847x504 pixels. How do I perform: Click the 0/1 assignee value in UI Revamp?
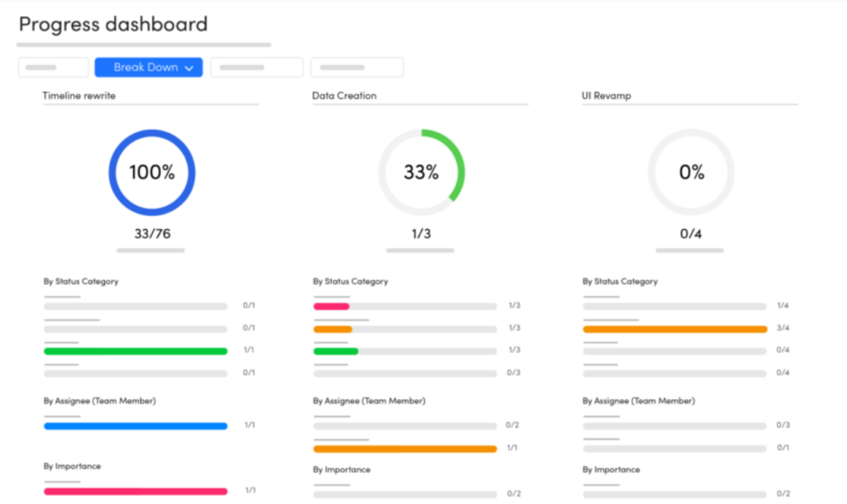click(783, 447)
